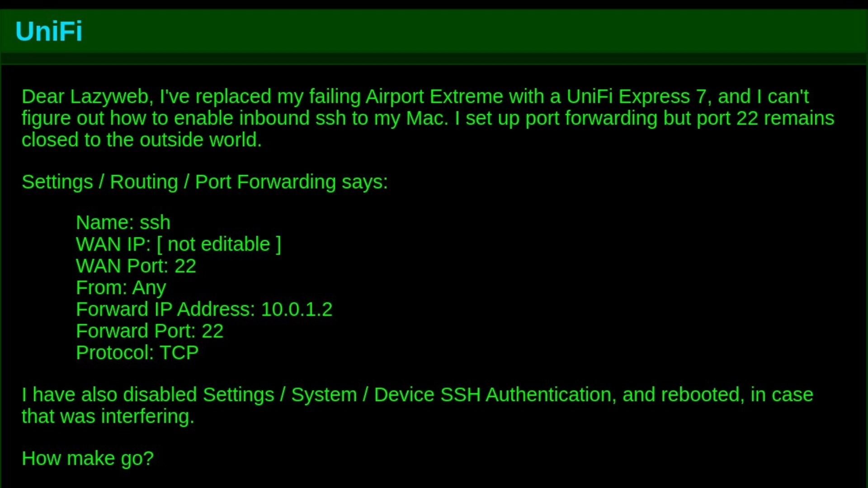Click the 'Protocol: TCP' line

pyautogui.click(x=137, y=353)
